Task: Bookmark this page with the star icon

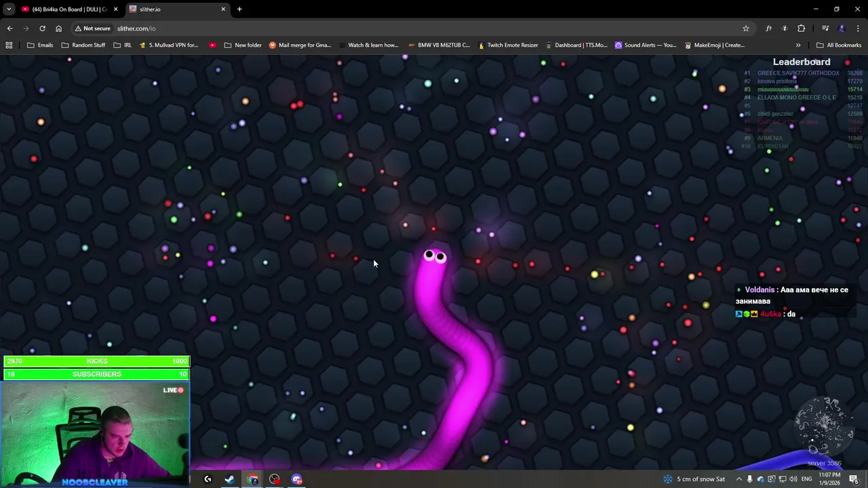Action: point(746,28)
